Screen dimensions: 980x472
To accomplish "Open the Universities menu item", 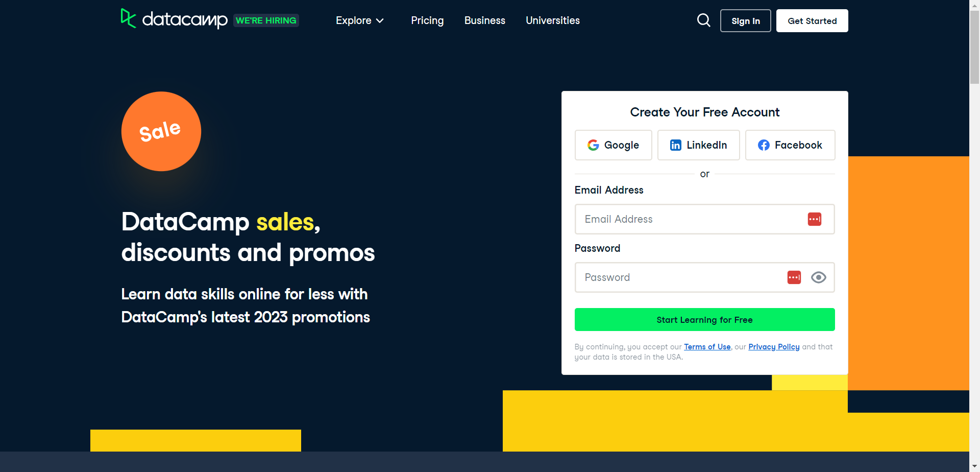I will pos(552,20).
